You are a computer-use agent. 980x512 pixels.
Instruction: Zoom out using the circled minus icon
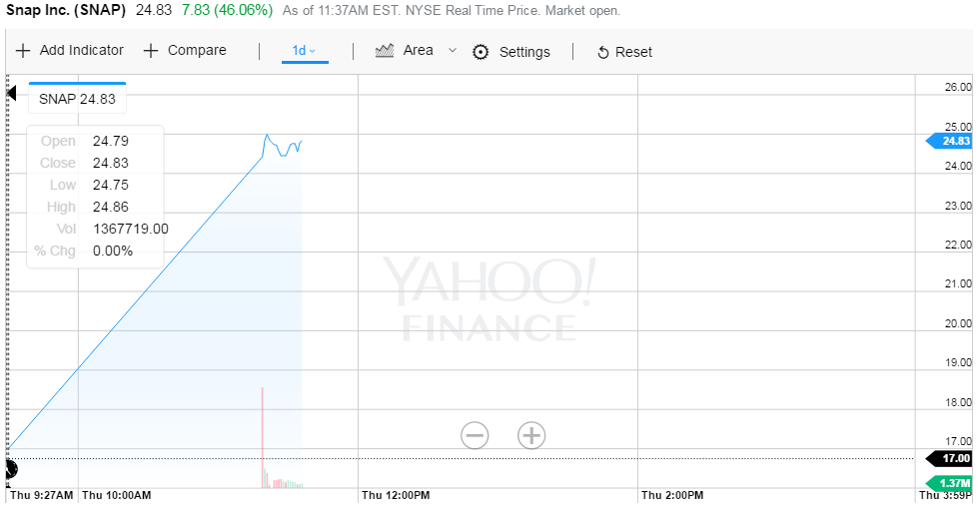click(x=475, y=435)
